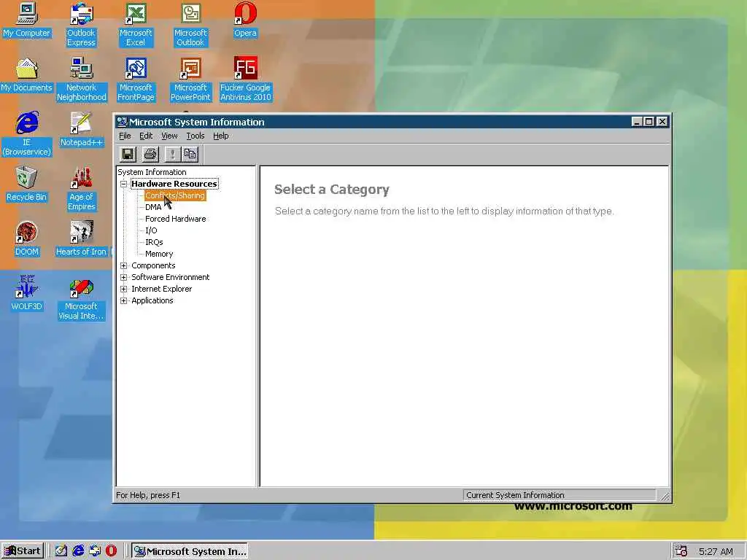The height and width of the screenshot is (560, 747).
Task: Select the Components label in tree
Action: (153, 265)
